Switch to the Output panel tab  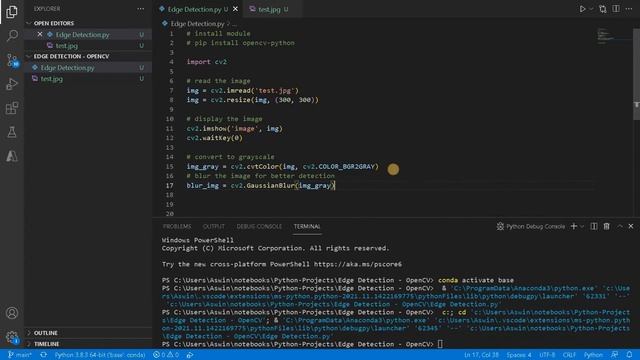pyautogui.click(x=213, y=227)
